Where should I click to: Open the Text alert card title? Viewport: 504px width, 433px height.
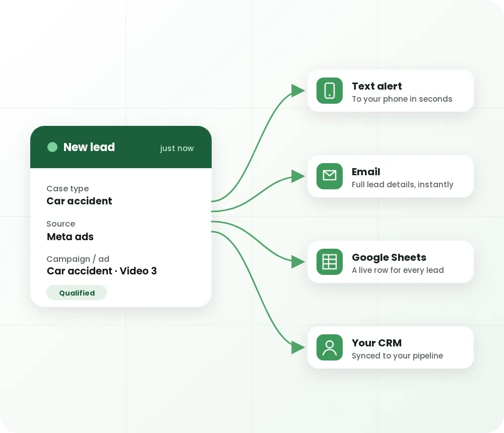click(x=376, y=86)
